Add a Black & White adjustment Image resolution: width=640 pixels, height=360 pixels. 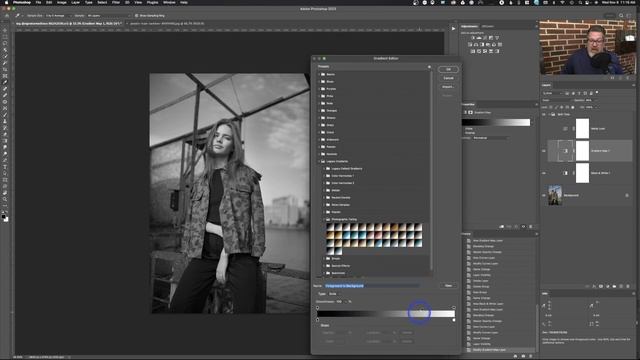[x=482, y=44]
